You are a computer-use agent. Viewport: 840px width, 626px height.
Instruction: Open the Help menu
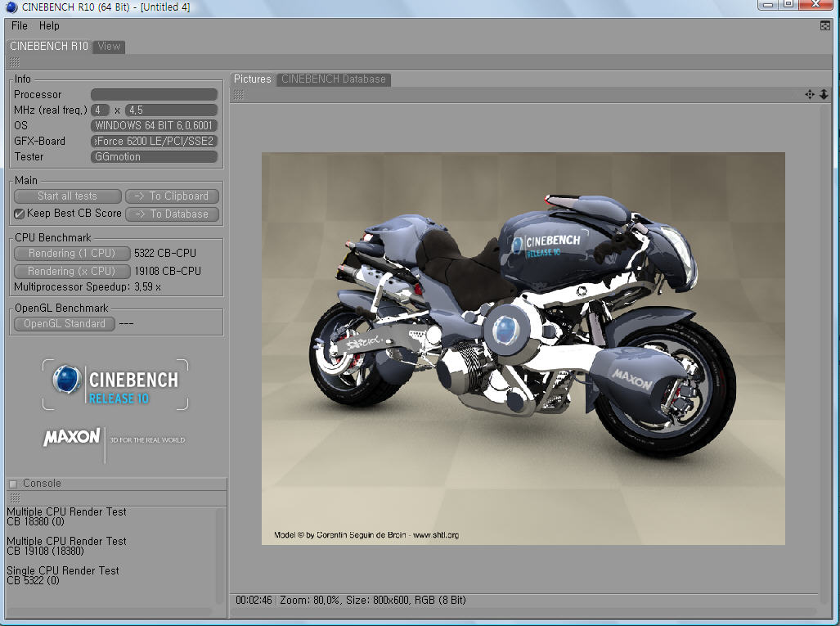click(49, 25)
